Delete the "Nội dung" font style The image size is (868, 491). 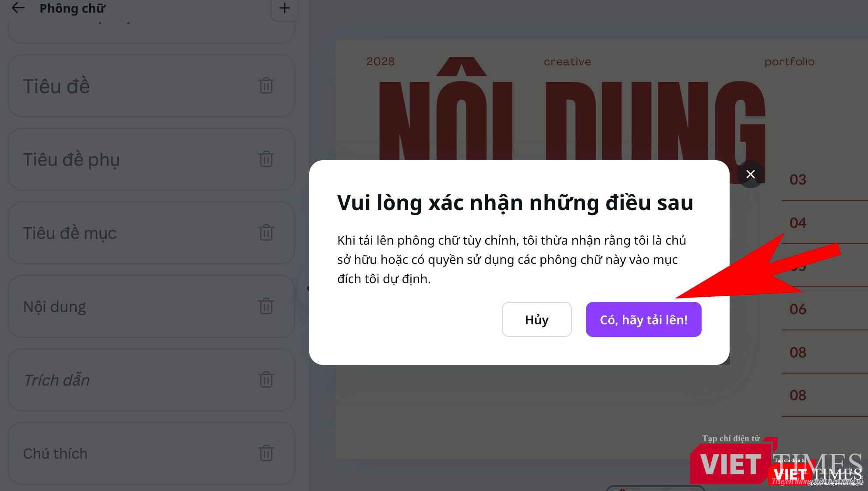pyautogui.click(x=266, y=306)
